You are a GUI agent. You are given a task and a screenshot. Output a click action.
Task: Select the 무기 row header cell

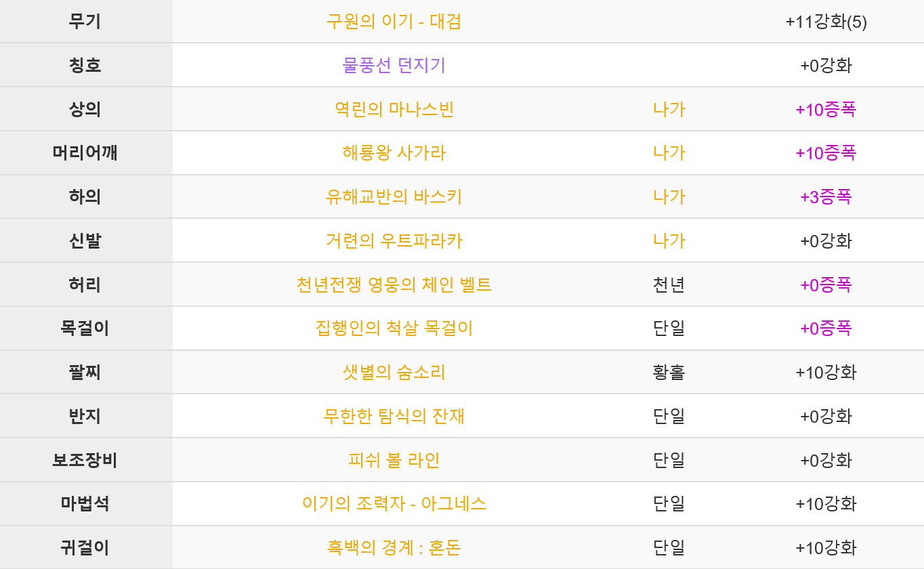click(86, 22)
